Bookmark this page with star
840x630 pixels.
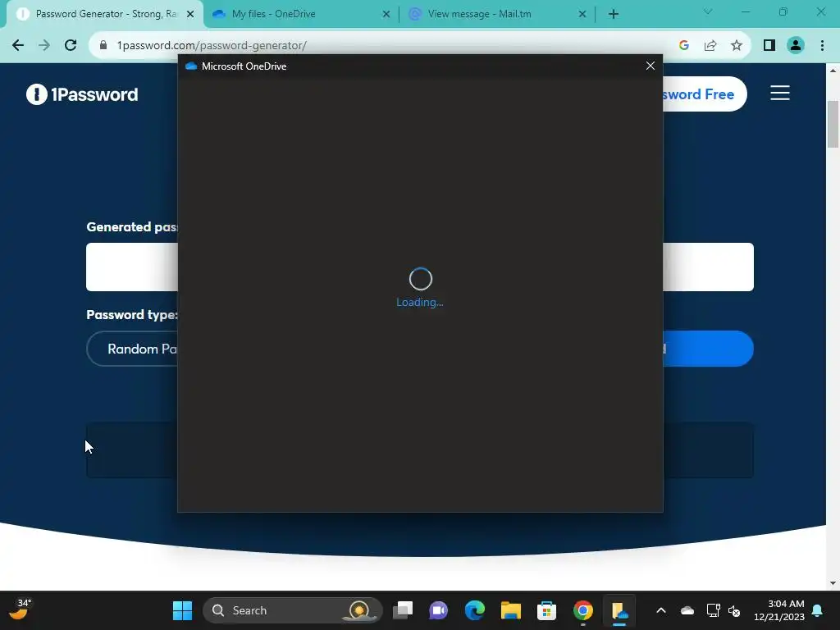pos(737,46)
